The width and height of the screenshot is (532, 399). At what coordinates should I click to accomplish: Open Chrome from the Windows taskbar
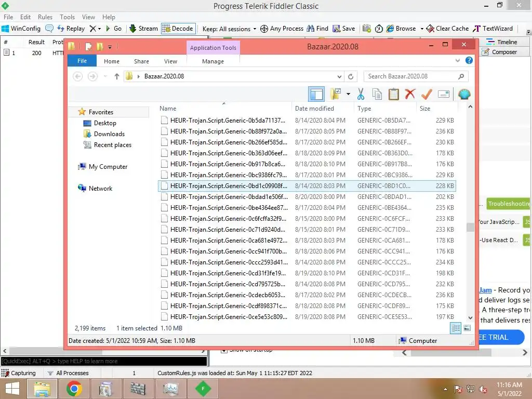point(74,389)
